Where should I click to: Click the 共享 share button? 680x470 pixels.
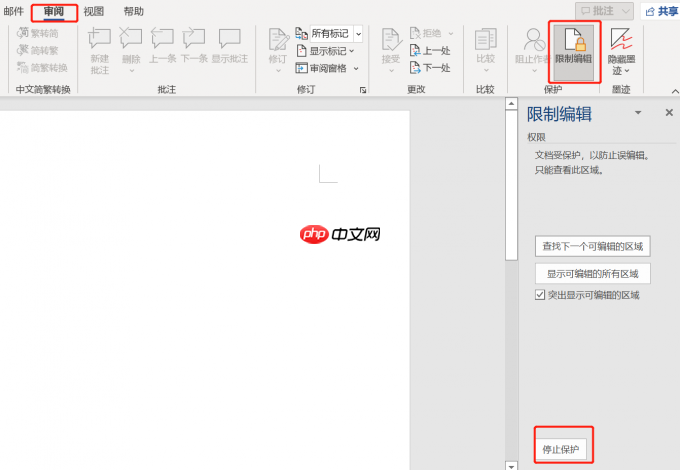click(661, 11)
